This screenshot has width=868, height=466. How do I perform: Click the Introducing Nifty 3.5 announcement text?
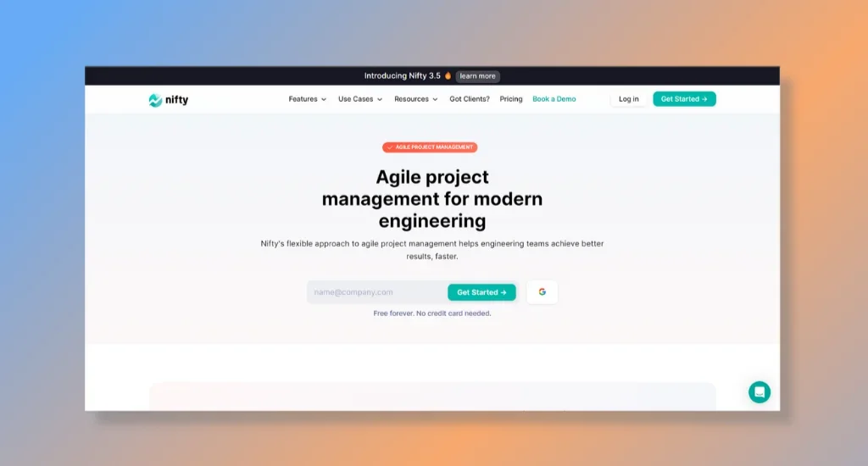pos(402,76)
